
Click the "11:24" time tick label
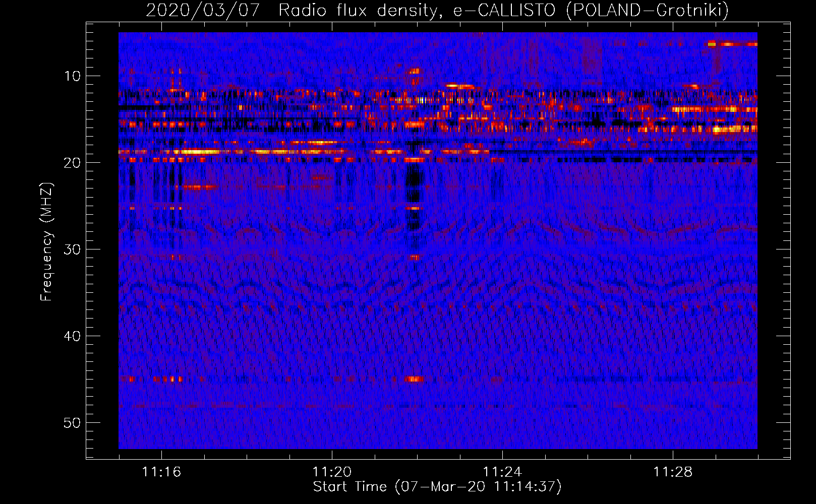point(502,472)
